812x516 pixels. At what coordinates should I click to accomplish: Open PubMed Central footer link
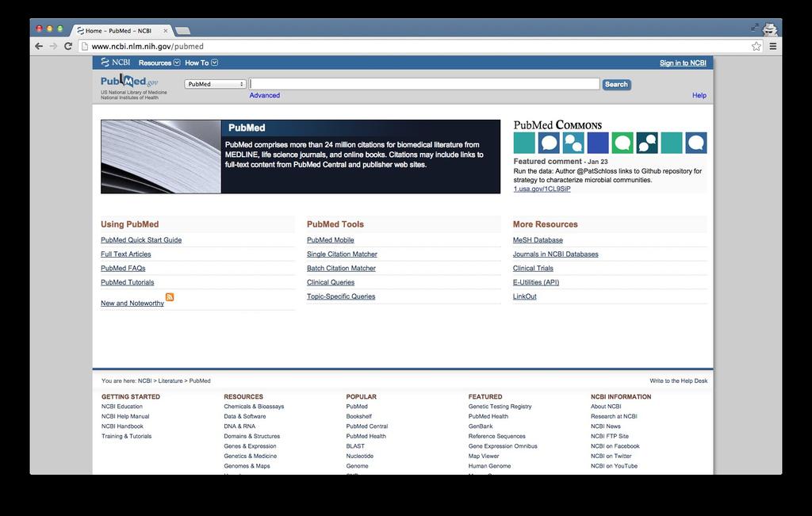pyautogui.click(x=366, y=426)
